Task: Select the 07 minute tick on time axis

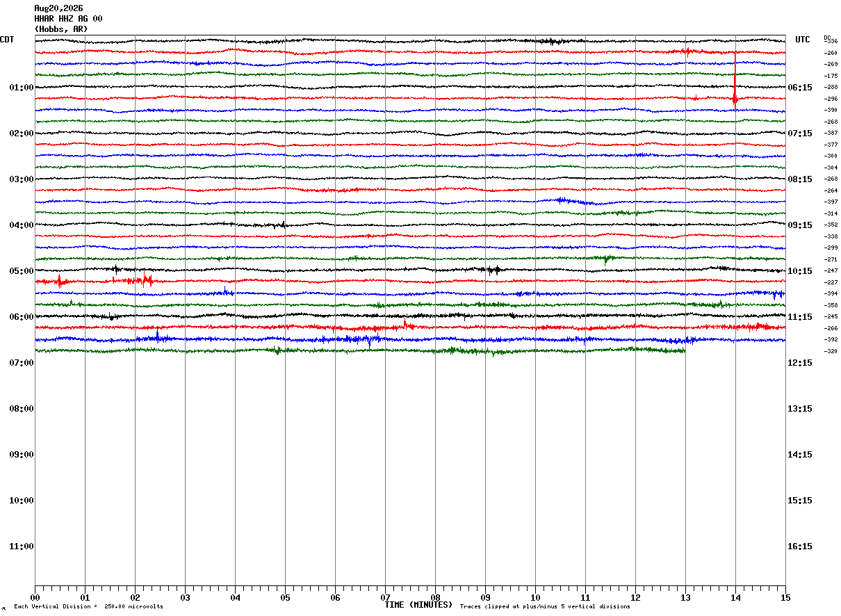Action: pyautogui.click(x=385, y=598)
